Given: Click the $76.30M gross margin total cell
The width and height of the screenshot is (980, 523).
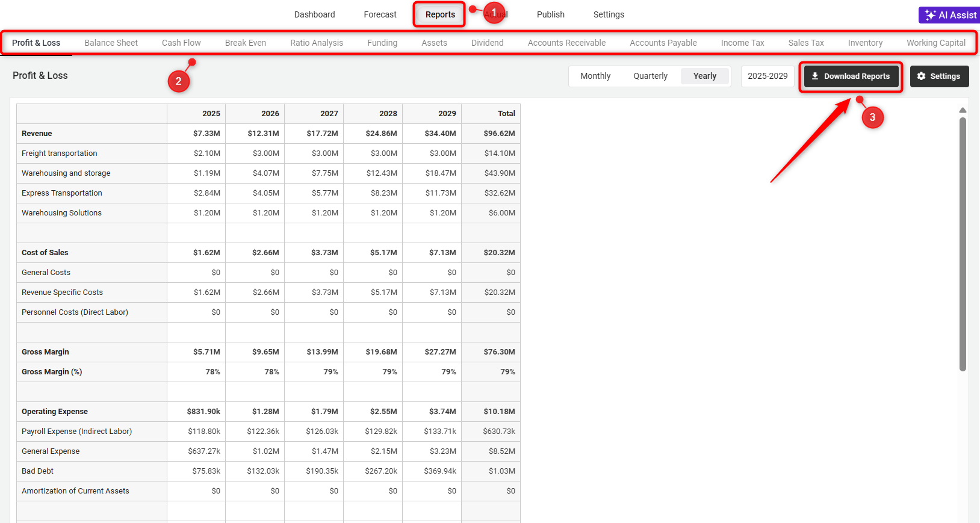Looking at the screenshot, I should 491,352.
